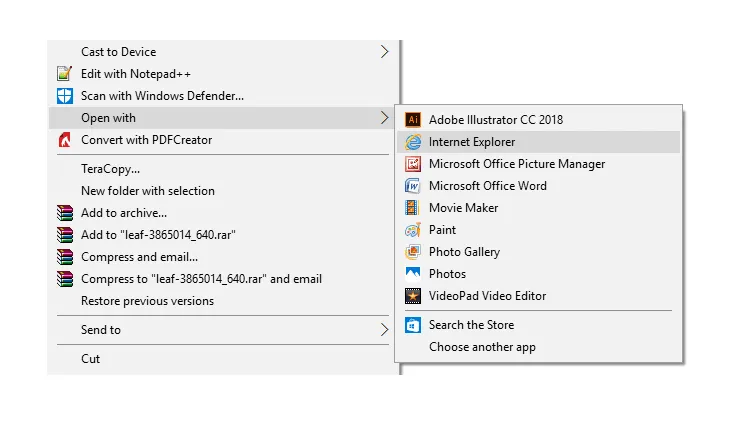Select Scan with Windows Defender...
740x427 pixels.
(223, 96)
